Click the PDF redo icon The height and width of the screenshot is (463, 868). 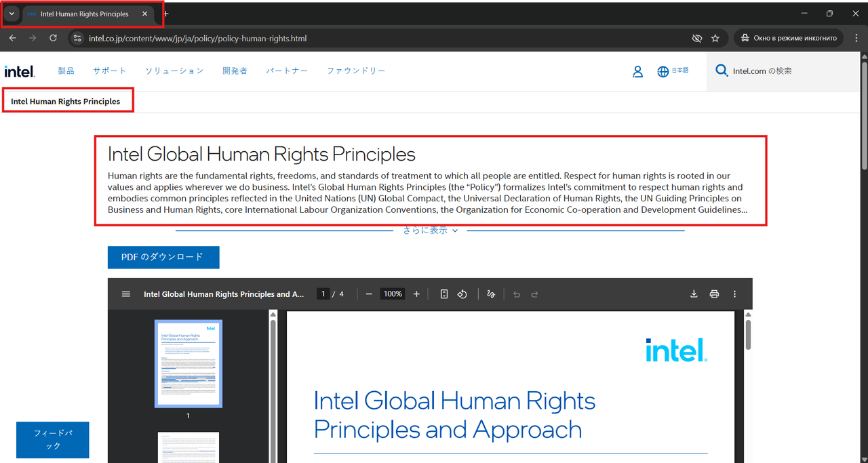click(x=534, y=294)
